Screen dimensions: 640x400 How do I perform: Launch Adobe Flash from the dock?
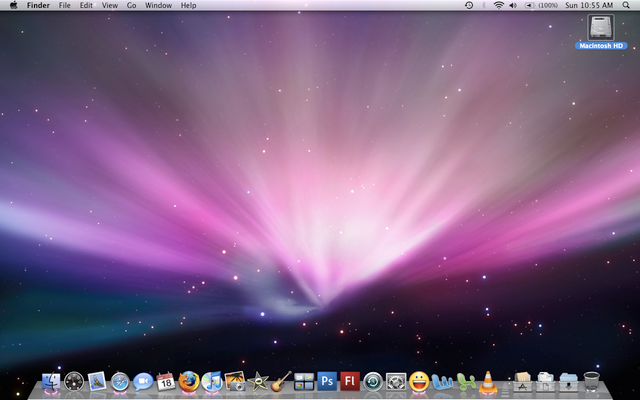[x=350, y=381]
